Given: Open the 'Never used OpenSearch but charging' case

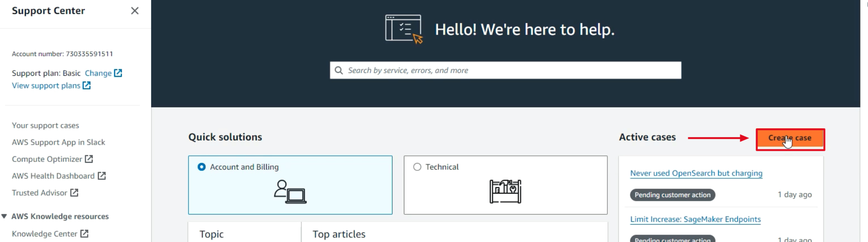Looking at the screenshot, I should point(696,173).
